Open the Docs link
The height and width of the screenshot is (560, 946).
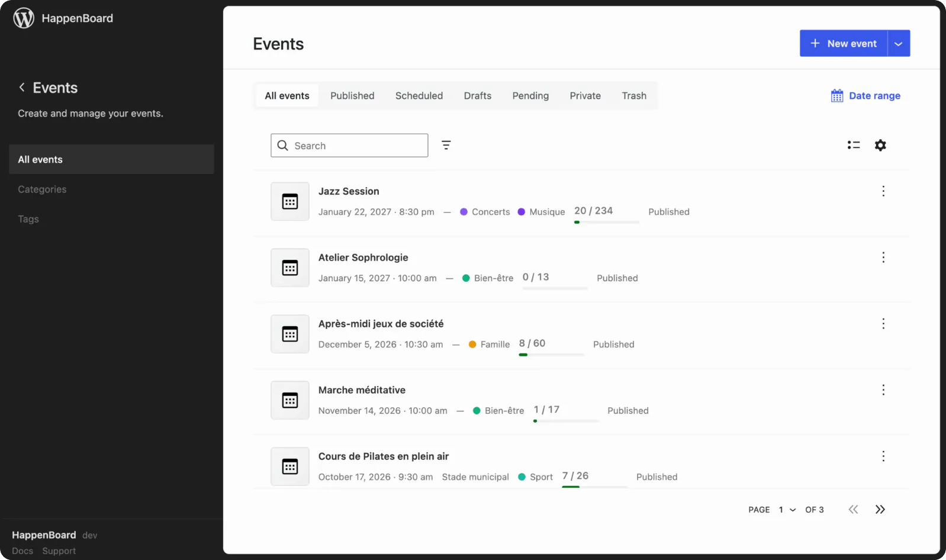[22, 551]
